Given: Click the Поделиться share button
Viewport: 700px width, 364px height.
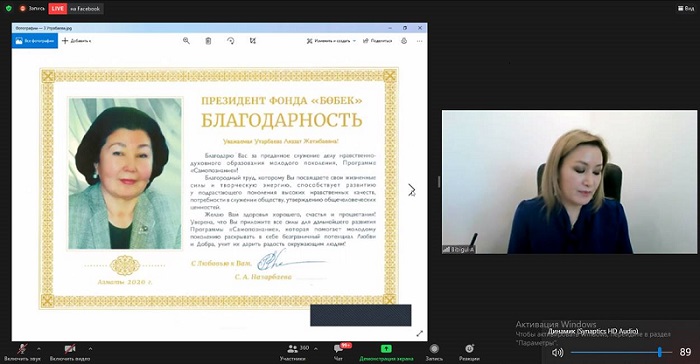Looking at the screenshot, I should click(x=377, y=41).
